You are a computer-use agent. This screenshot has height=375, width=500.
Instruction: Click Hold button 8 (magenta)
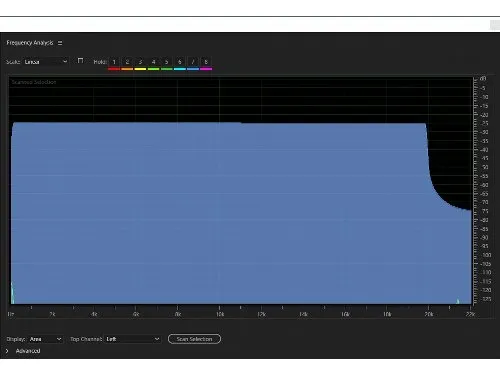[206, 62]
